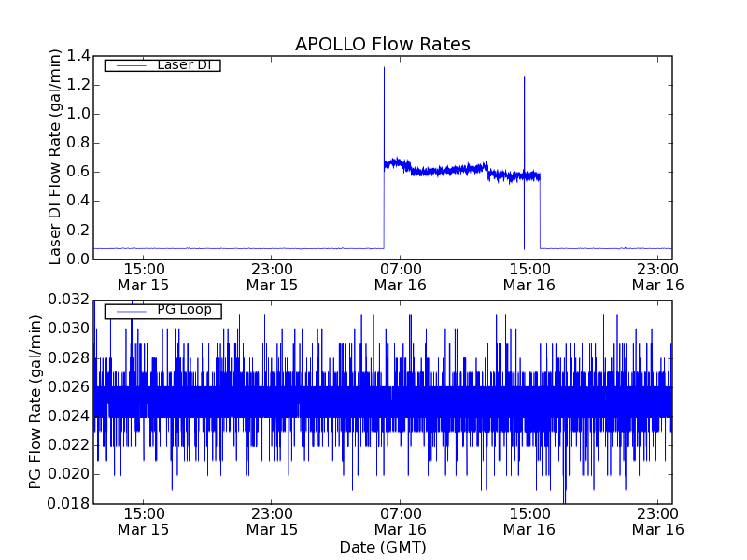Click "23:00 Mar 16" tick under the bottom plot
Image resolution: width=747 pixels, height=560 pixels.
[658, 521]
